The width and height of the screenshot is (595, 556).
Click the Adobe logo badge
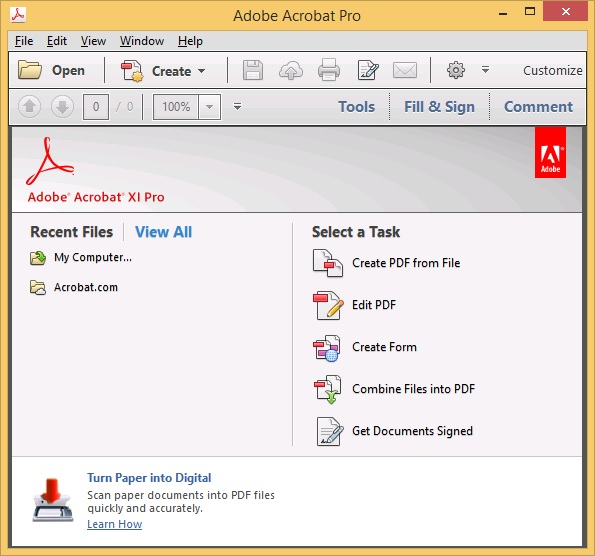(550, 152)
